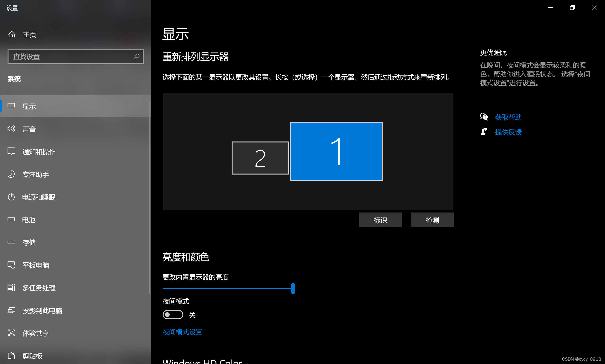Select display monitor 2
The height and width of the screenshot is (364, 605).
coord(260,158)
